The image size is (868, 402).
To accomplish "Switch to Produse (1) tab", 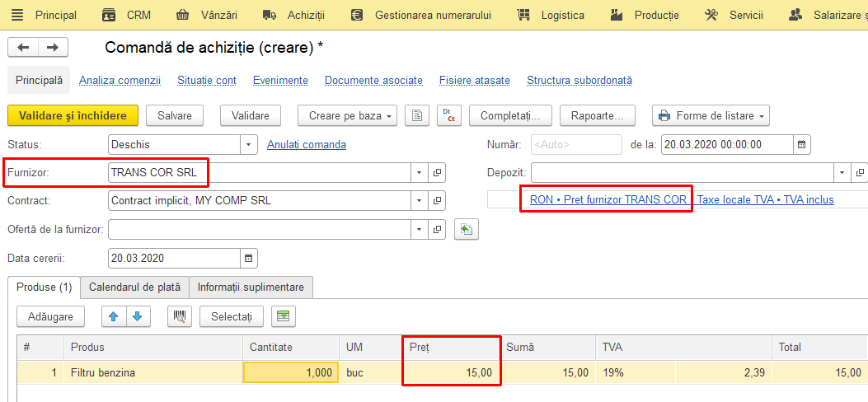I will [45, 287].
